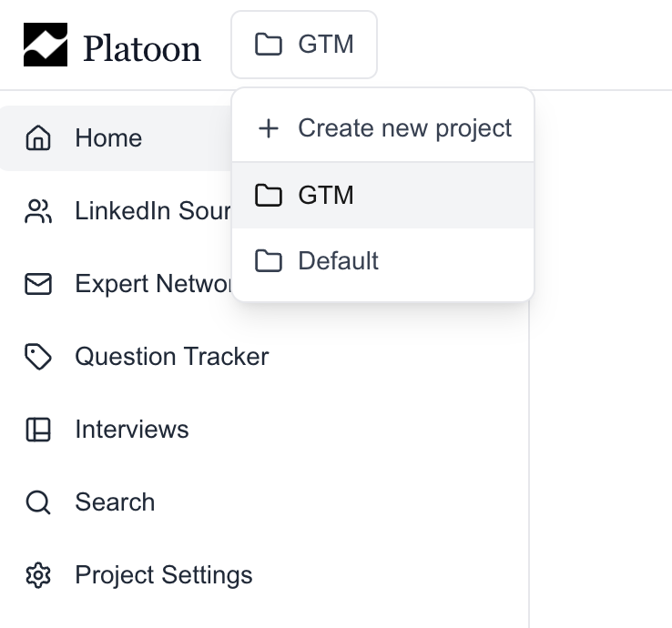
Task: Click the Home house icon
Action: 38,138
